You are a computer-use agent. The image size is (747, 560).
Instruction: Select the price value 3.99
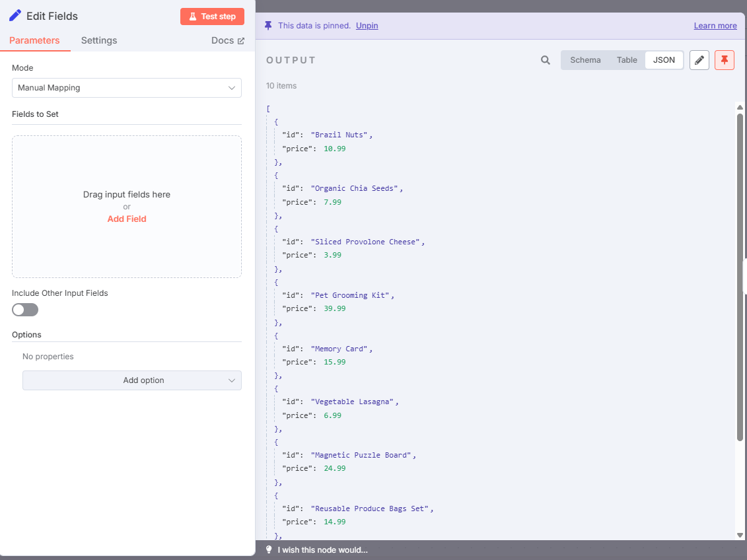(x=332, y=256)
